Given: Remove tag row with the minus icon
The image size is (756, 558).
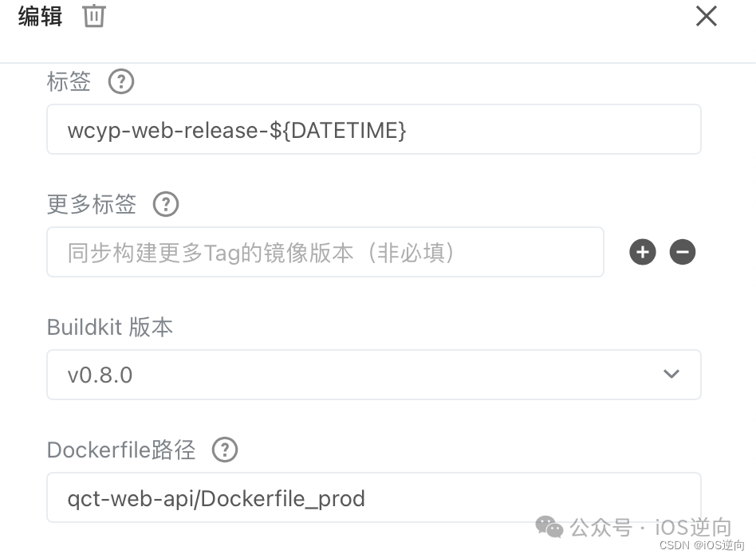Looking at the screenshot, I should (682, 252).
